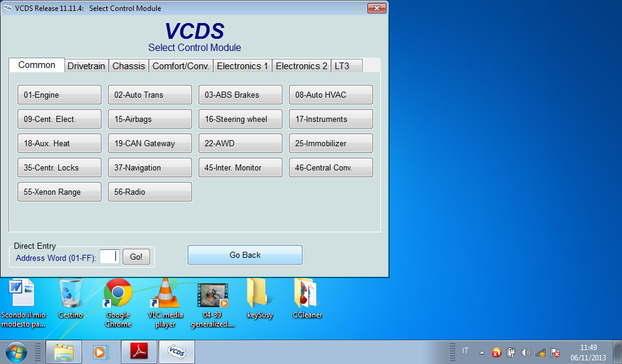Open the 25-Immobilizer module
Screen dimensions: 622x364
[x=331, y=143]
